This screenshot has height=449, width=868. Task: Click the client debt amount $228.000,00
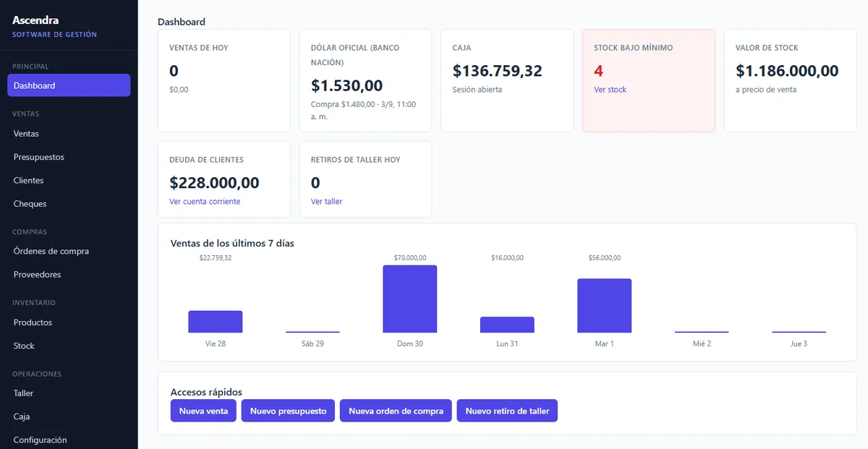(x=214, y=183)
